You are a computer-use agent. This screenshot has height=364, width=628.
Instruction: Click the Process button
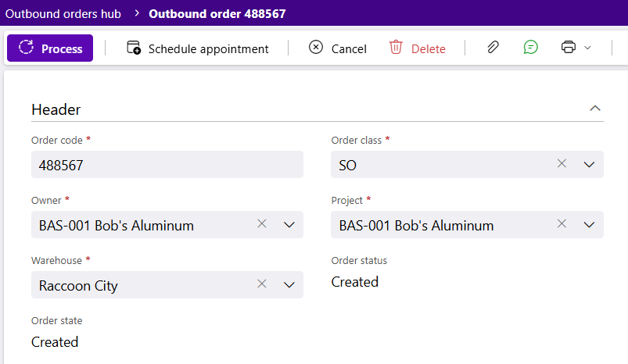pos(50,48)
